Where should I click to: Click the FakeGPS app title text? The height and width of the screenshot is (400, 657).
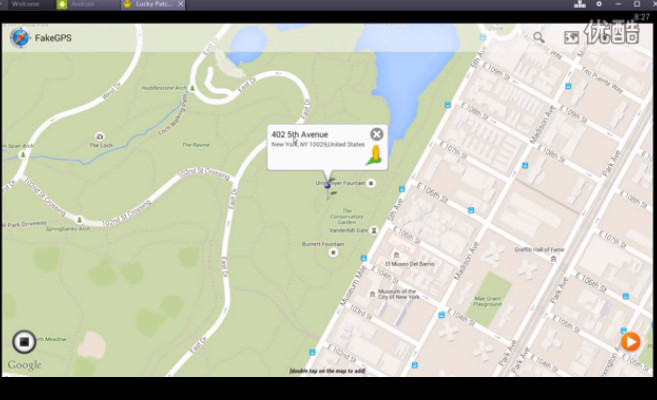tap(53, 38)
